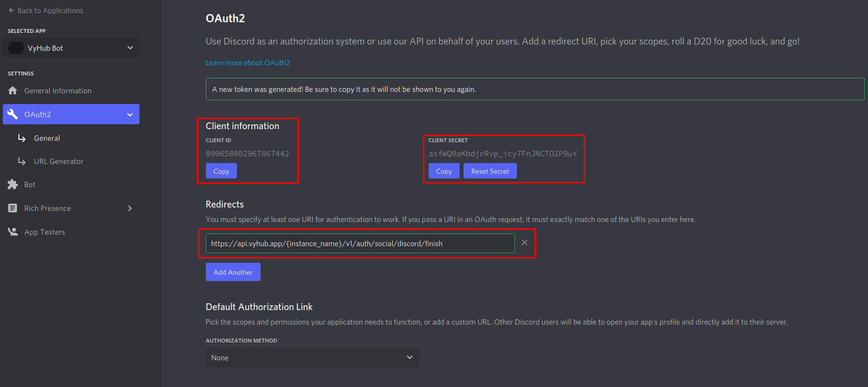This screenshot has height=387, width=868.
Task: Open the URL Generator subpage
Action: point(59,161)
